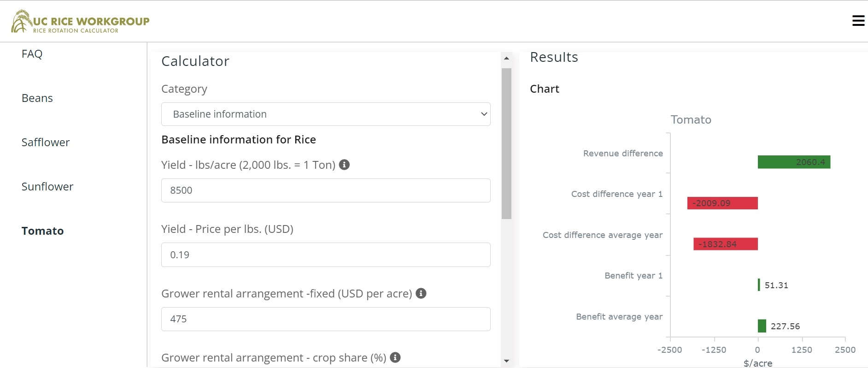Click the green Revenue difference bar

point(793,162)
